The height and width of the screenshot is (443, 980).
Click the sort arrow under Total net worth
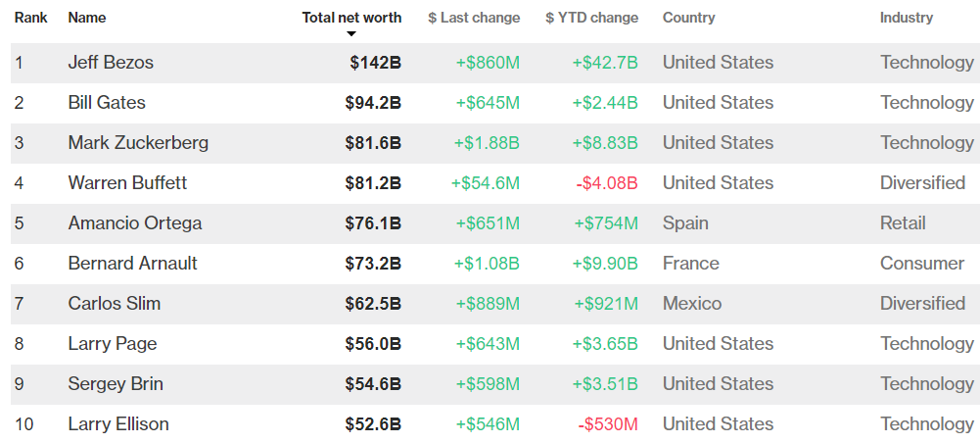351,34
